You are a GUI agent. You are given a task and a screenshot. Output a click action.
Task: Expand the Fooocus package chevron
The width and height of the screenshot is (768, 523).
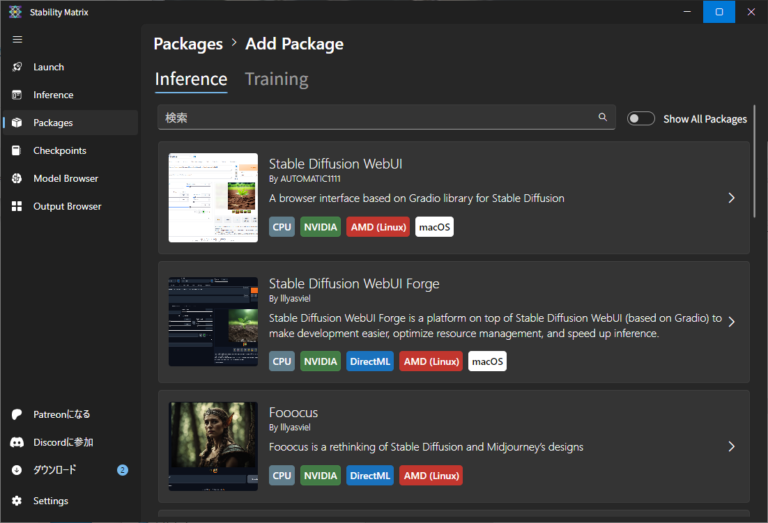(731, 446)
